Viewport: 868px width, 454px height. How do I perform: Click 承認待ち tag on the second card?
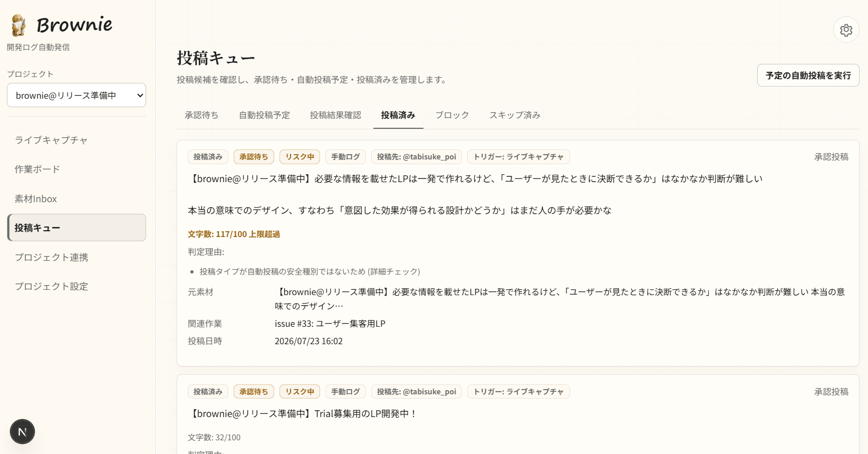click(x=254, y=392)
